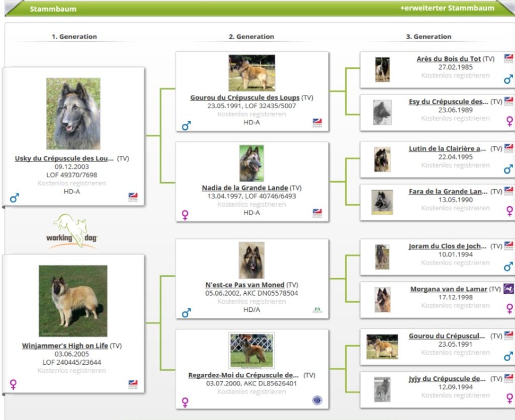Open Jyjy du Crépuscule de... link

(x=447, y=379)
